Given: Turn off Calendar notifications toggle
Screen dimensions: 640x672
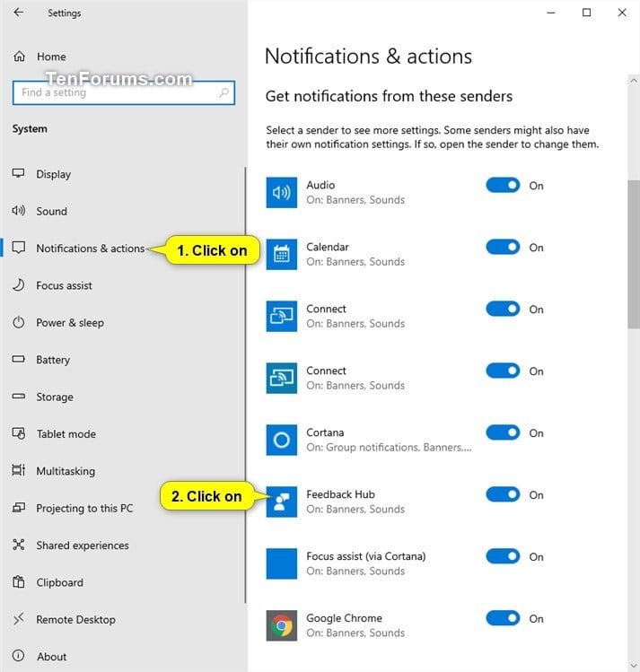Looking at the screenshot, I should (x=503, y=247).
